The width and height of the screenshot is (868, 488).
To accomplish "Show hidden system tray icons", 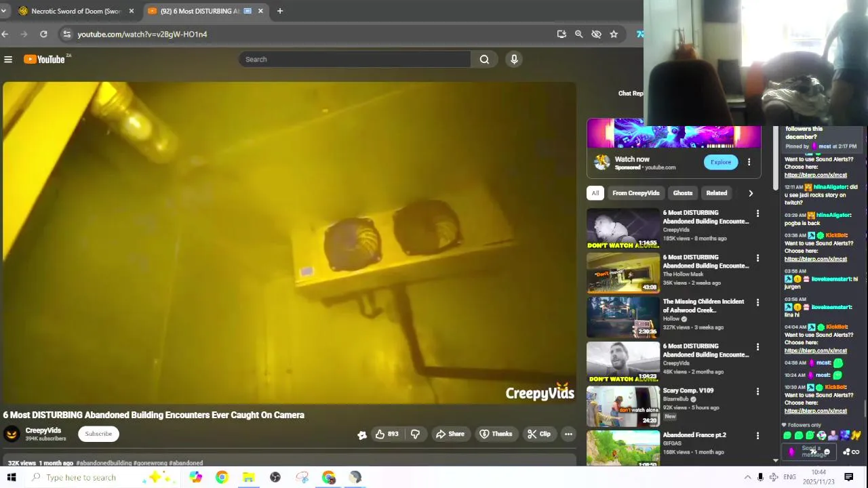I will [747, 477].
